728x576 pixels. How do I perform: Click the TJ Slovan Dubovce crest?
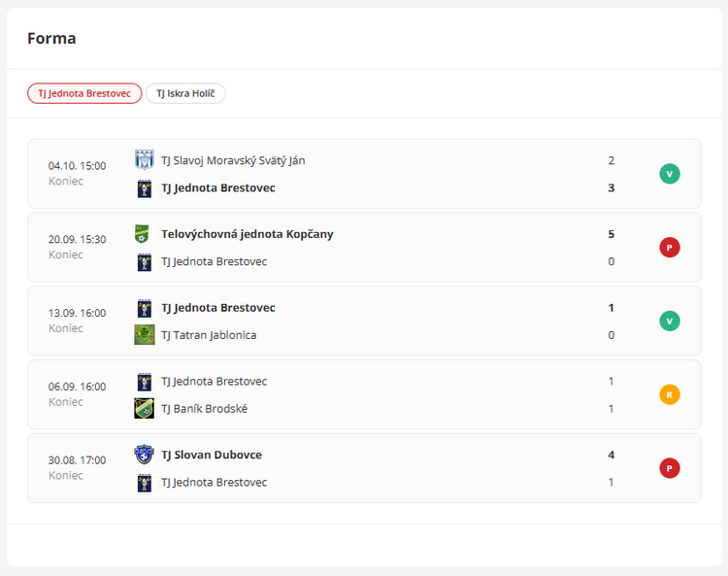coord(145,455)
